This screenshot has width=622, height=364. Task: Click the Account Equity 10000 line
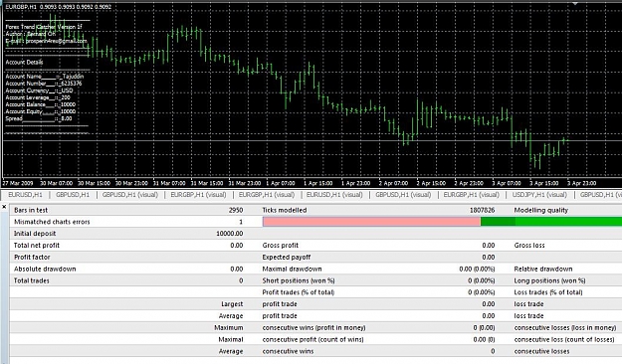pyautogui.click(x=41, y=111)
